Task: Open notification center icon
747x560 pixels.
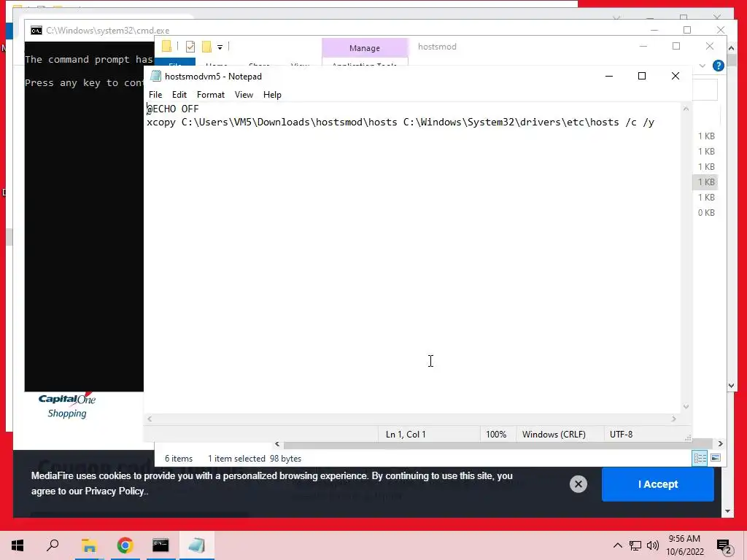Action: coord(724,546)
